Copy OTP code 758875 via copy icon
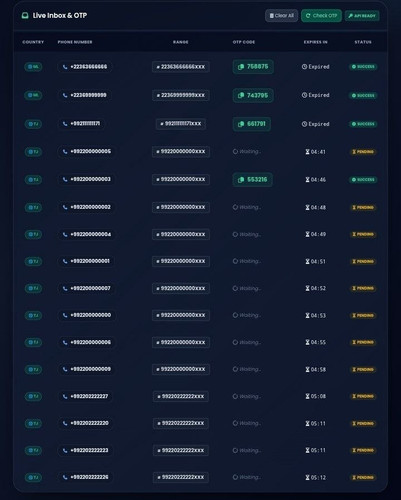This screenshot has width=401, height=500. tap(241, 67)
